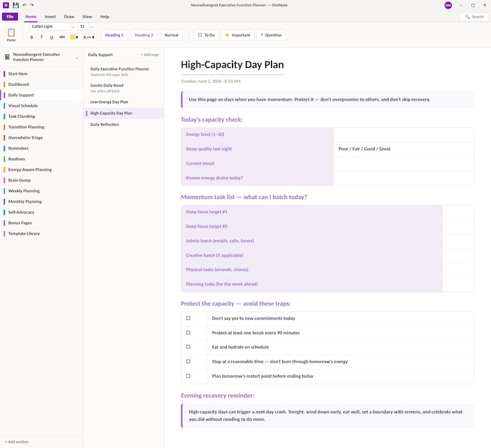The height and width of the screenshot is (448, 491).
Task: Check "Stop at a reasonable time" box
Action: [x=188, y=361]
